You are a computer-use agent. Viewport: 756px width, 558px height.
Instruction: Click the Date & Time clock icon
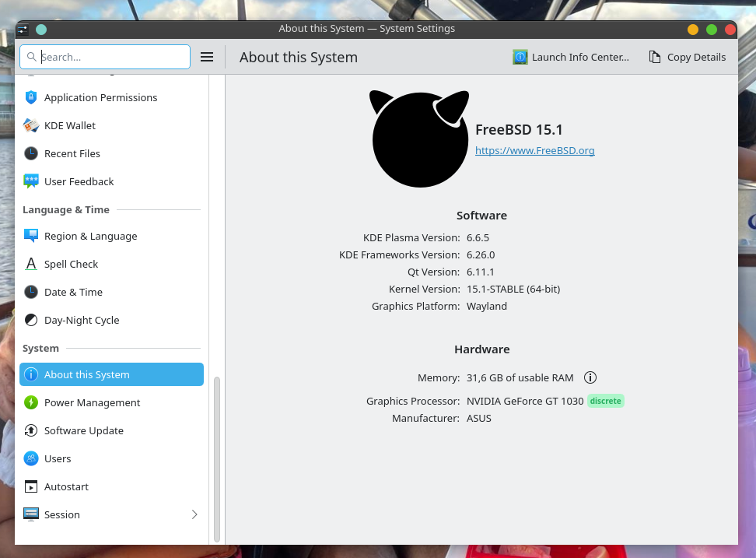pyautogui.click(x=31, y=292)
